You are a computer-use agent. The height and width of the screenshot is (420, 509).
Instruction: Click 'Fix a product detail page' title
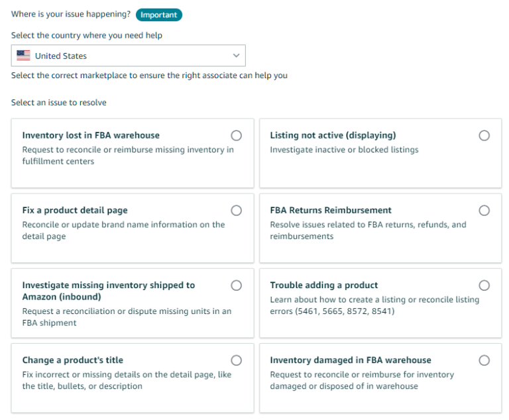[75, 210]
